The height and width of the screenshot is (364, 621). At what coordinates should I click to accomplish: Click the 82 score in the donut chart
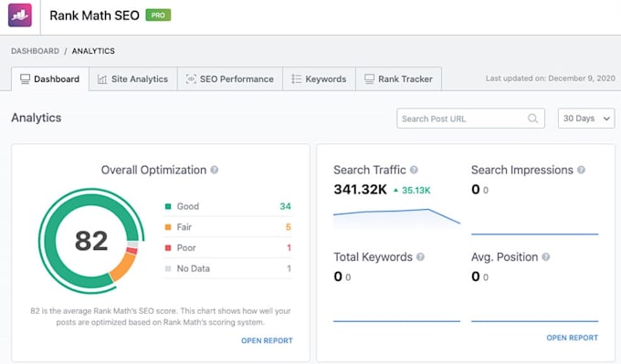(x=91, y=241)
